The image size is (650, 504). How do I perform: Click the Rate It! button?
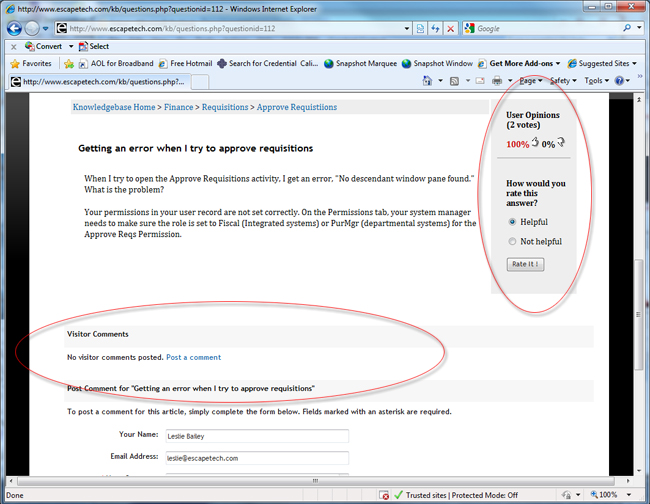click(x=525, y=264)
